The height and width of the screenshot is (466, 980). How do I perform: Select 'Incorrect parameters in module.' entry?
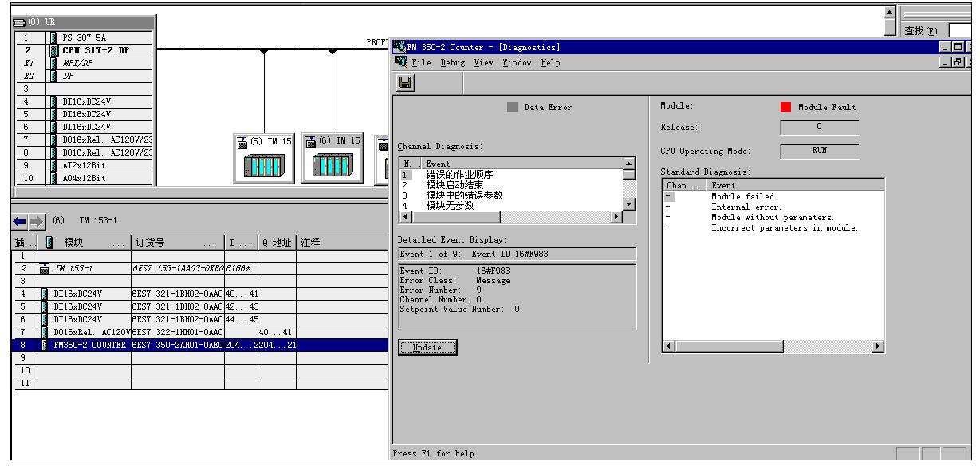[x=785, y=227]
